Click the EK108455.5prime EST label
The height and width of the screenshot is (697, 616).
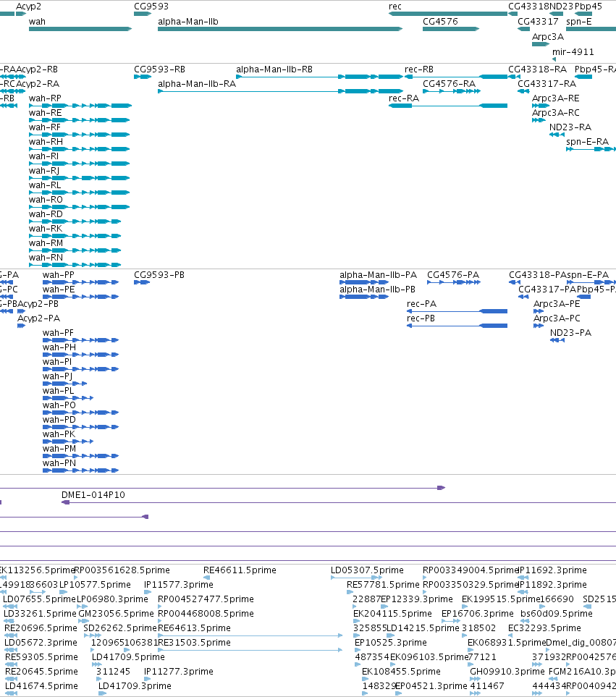(x=401, y=671)
